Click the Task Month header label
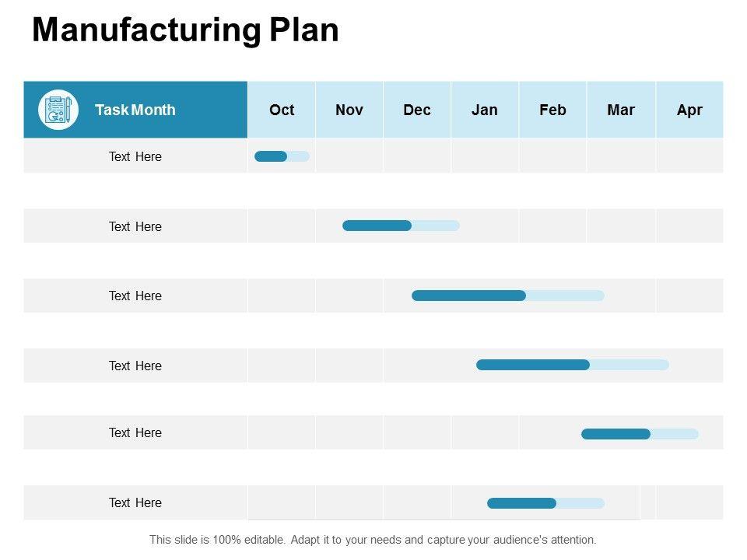Image resolution: width=747 pixels, height=560 pixels. 135,110
